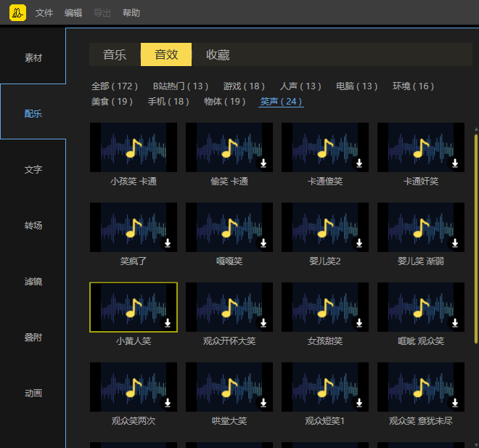Screen dimensions: 479x448
Task: Filter by 手机 (18) category
Action: (x=168, y=102)
